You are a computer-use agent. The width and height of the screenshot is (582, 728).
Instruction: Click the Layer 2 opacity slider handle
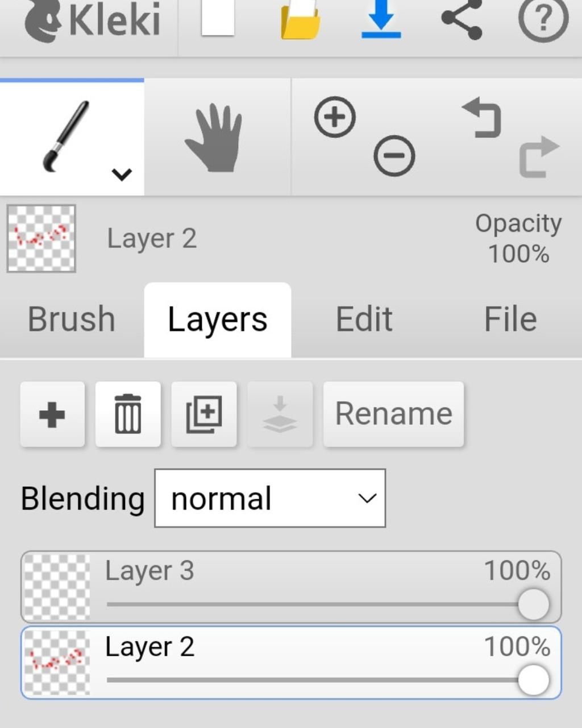coord(533,680)
